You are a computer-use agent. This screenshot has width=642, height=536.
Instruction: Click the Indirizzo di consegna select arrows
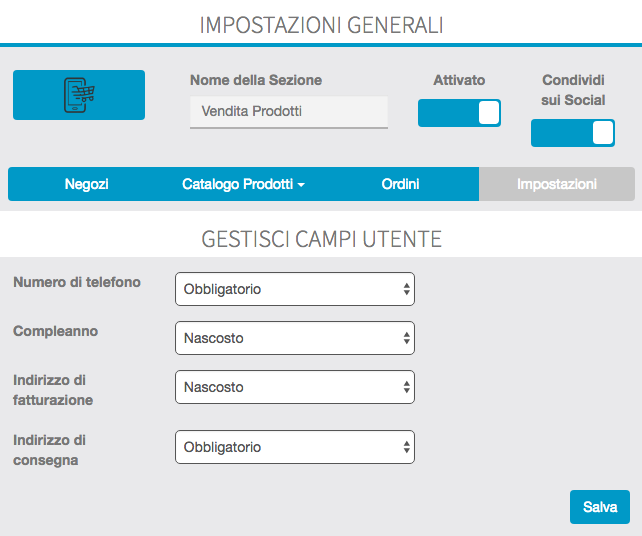click(406, 447)
